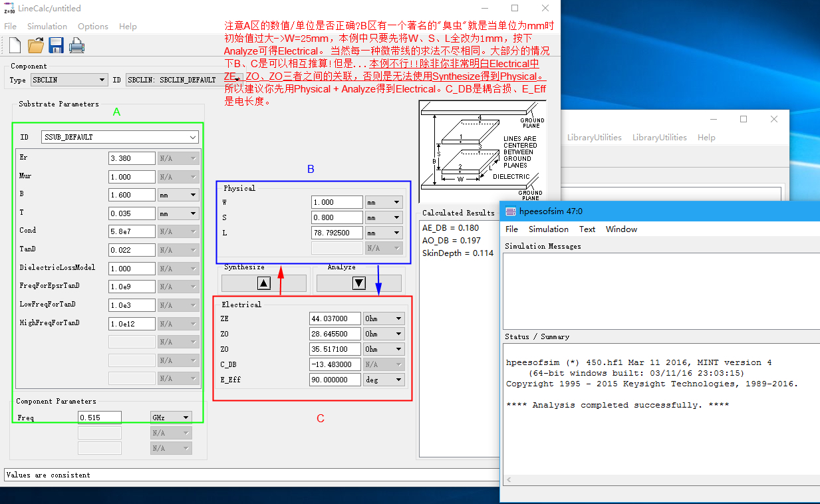Open the Window menu in hpeesofsim
The image size is (820, 504).
[x=621, y=229]
